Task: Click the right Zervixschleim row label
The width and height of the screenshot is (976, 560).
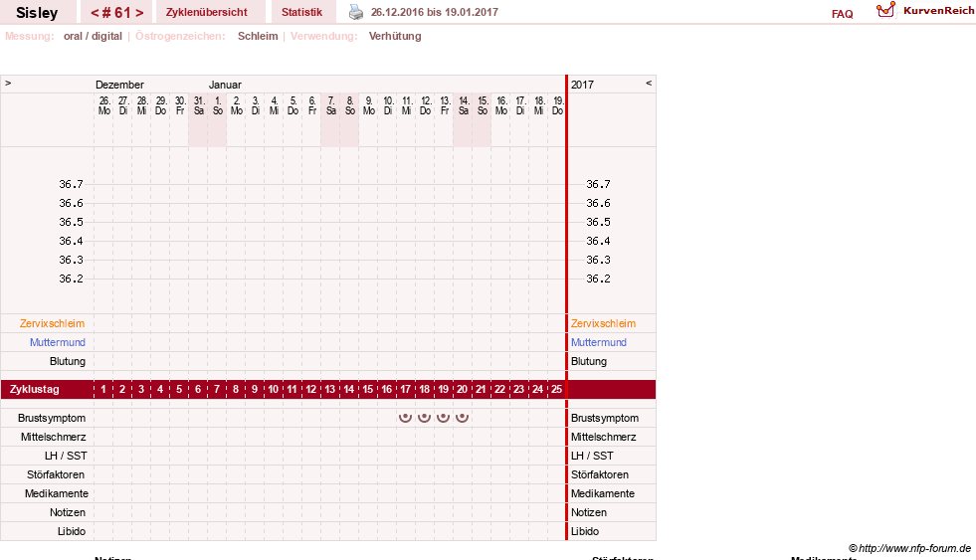Action: [603, 323]
